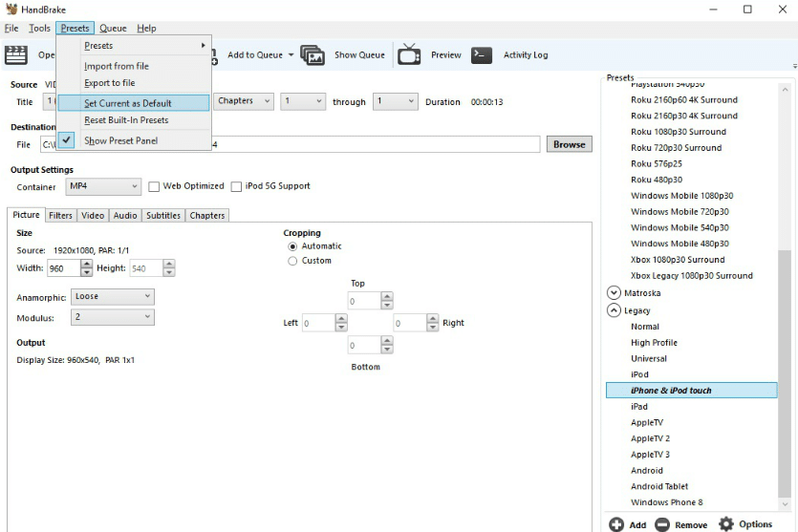Open the Tools menu
The height and width of the screenshot is (532, 798).
39,28
